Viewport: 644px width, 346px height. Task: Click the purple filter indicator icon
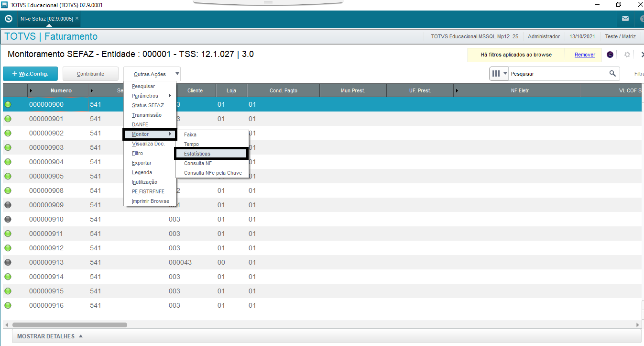(x=610, y=55)
